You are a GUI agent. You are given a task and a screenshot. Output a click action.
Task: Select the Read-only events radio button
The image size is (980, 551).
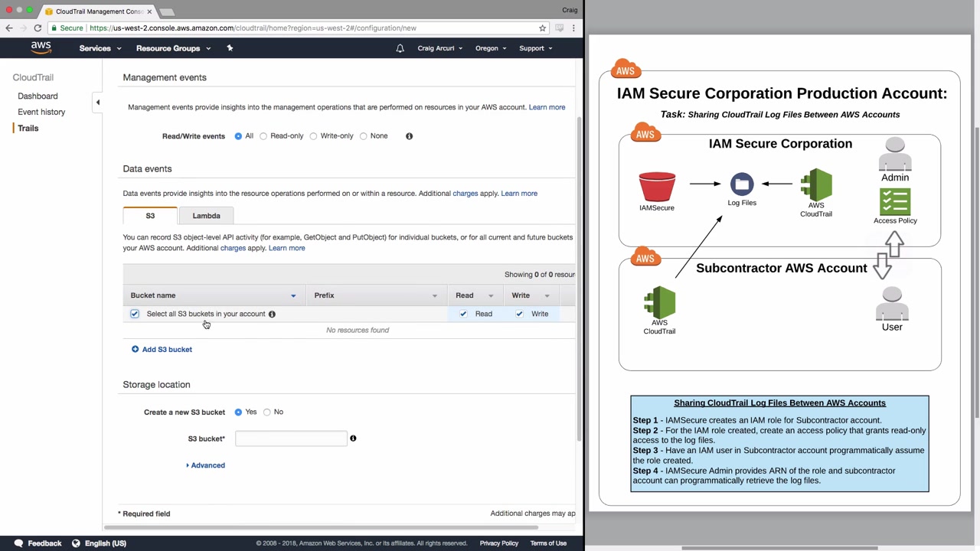[x=263, y=136]
